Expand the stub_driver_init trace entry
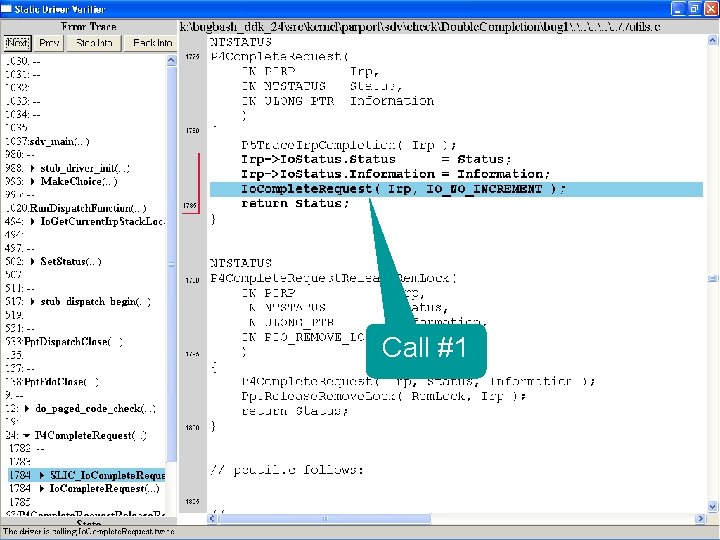This screenshot has width=720, height=540. pos(32,169)
